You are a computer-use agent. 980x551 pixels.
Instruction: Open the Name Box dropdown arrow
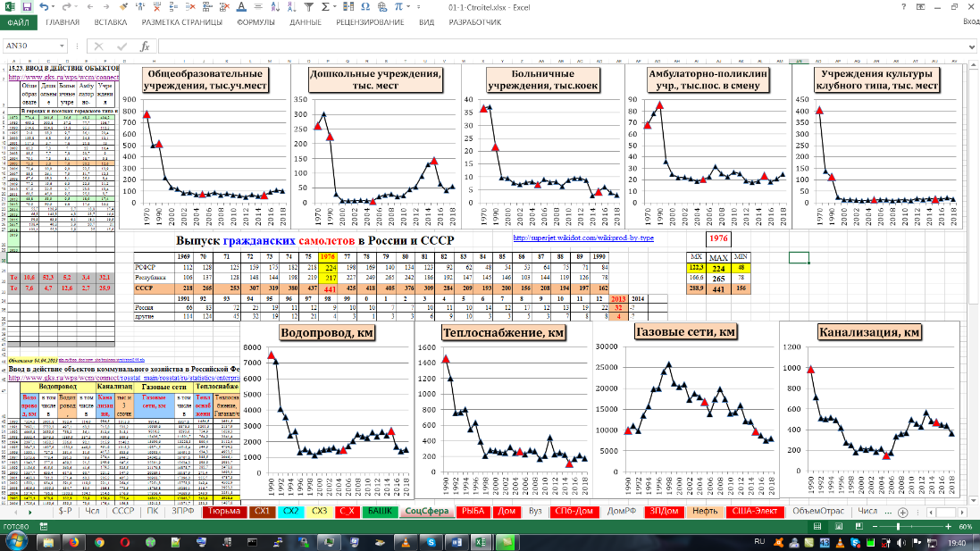[77, 46]
